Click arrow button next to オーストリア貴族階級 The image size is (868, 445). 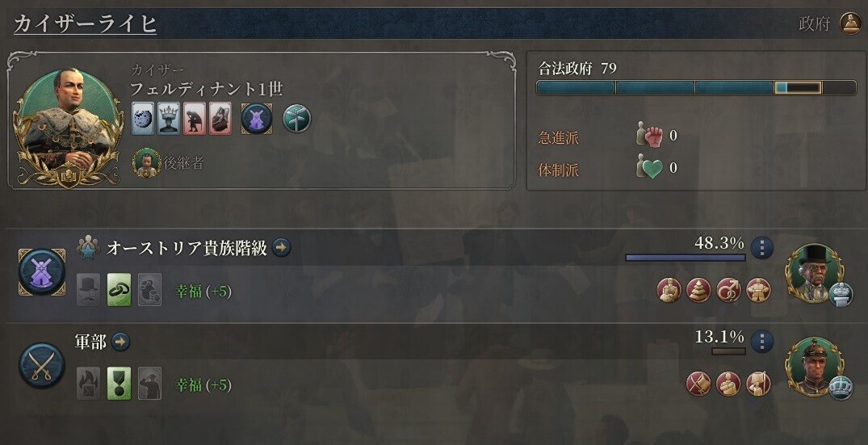pos(281,247)
